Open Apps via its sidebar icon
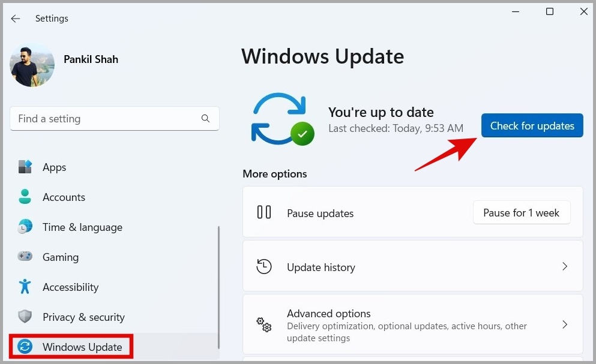Viewport: 596px width, 364px height. 25,167
